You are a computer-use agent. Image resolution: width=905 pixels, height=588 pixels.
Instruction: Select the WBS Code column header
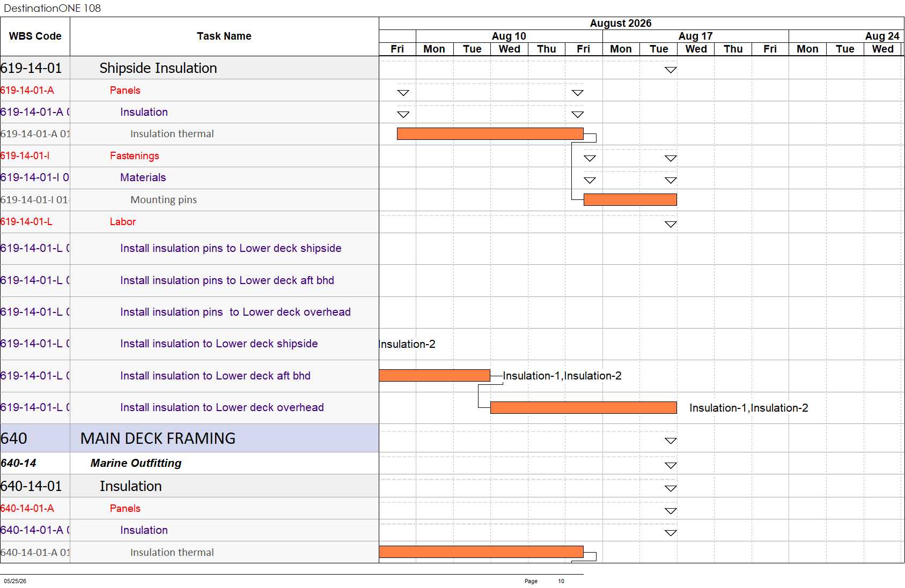click(x=35, y=36)
